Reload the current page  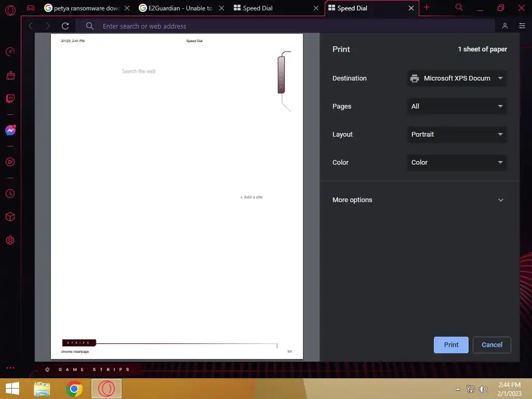point(65,26)
